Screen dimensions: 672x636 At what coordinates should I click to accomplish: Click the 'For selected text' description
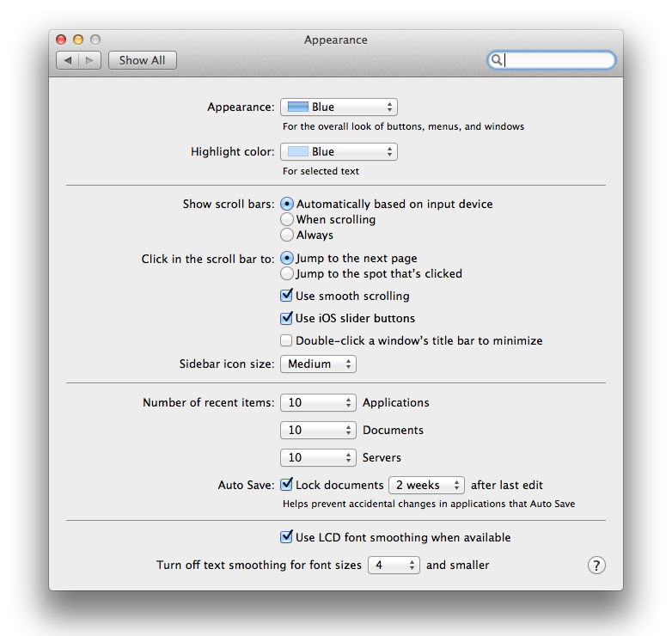(321, 171)
